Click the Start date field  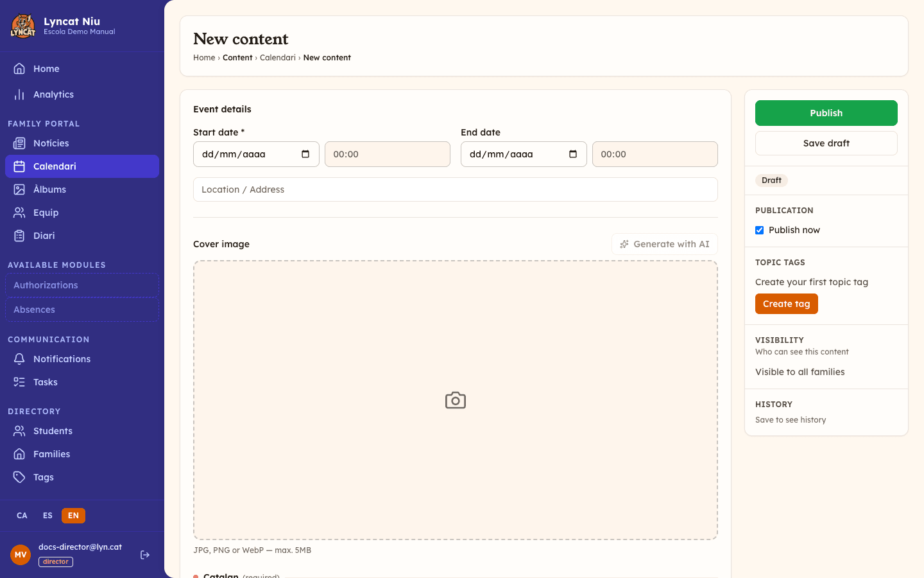tap(256, 154)
